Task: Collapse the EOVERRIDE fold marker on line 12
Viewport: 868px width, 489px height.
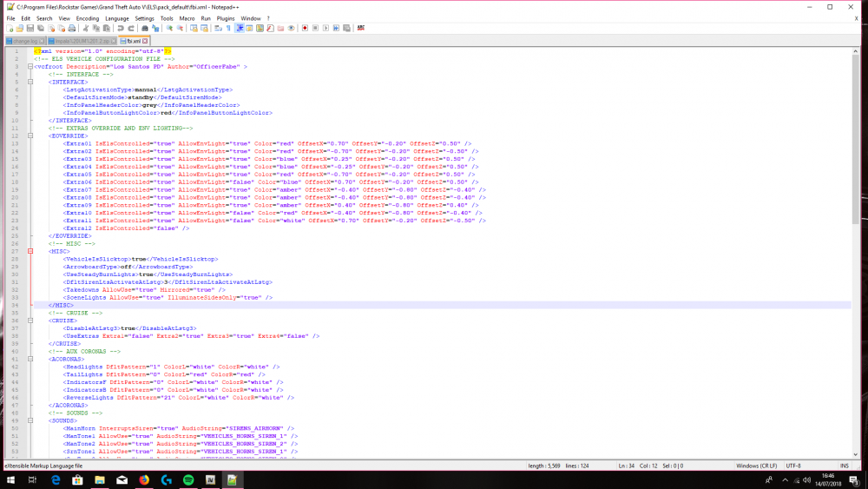Action: pyautogui.click(x=30, y=135)
